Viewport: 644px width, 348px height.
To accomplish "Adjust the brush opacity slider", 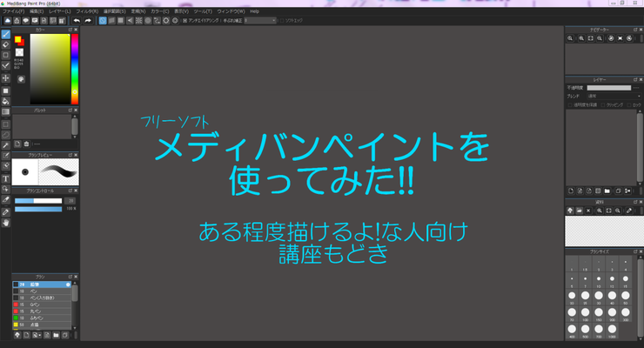I will [x=38, y=209].
